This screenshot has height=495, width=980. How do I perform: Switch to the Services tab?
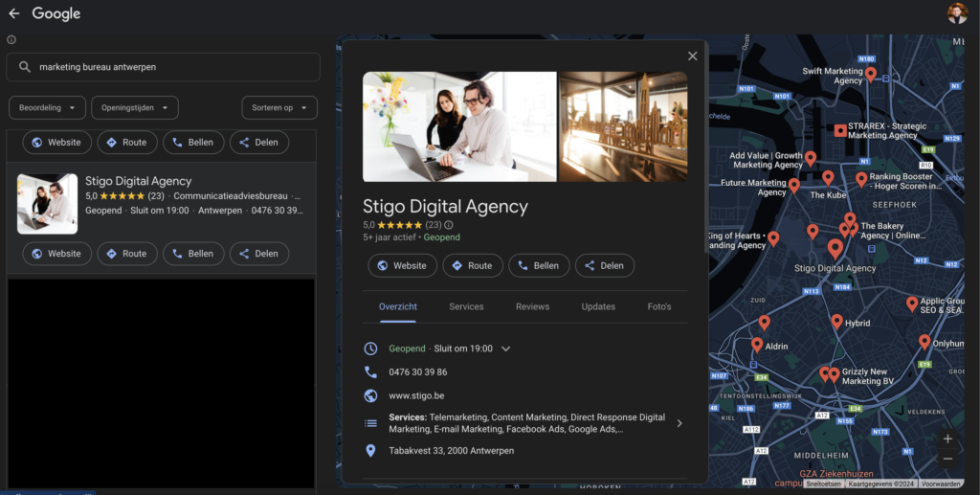click(466, 307)
